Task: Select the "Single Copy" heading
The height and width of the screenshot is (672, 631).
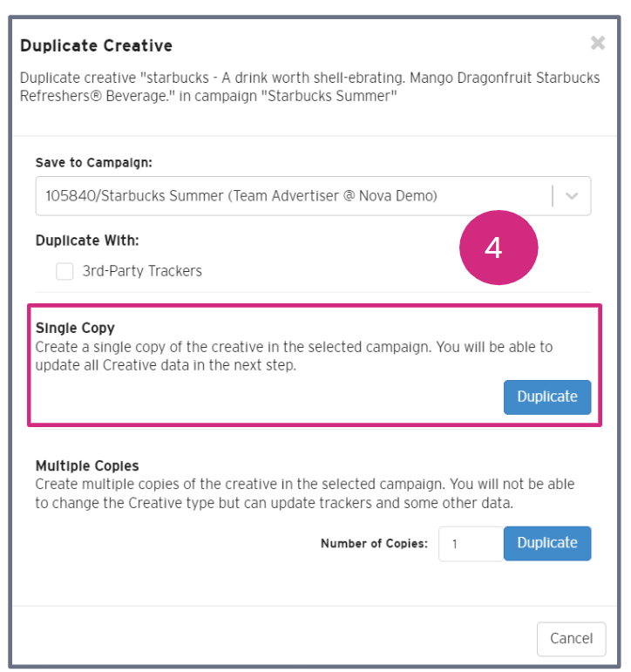Action: click(x=75, y=329)
